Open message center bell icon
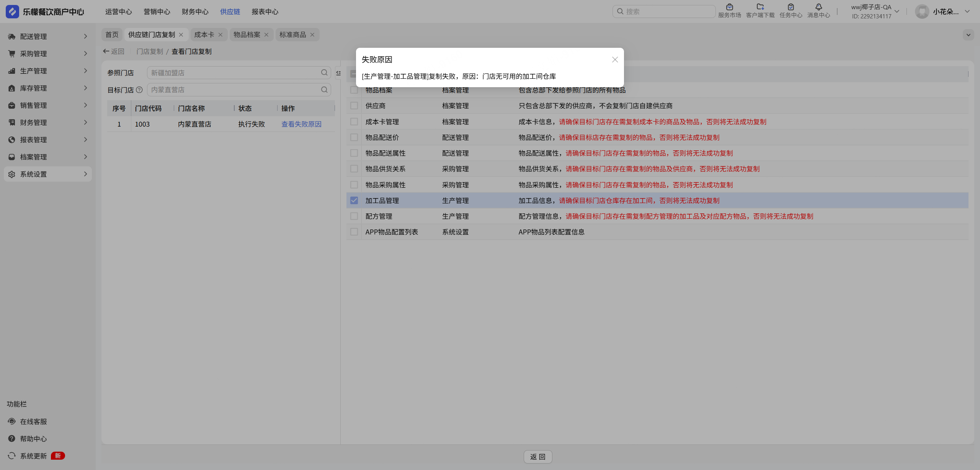This screenshot has height=470, width=980. tap(818, 7)
